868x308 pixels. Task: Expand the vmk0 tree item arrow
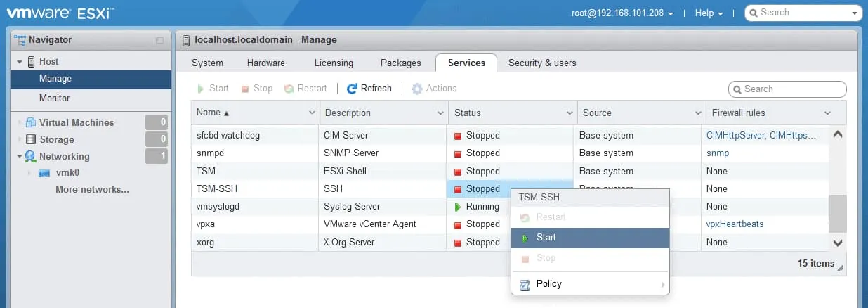point(29,173)
